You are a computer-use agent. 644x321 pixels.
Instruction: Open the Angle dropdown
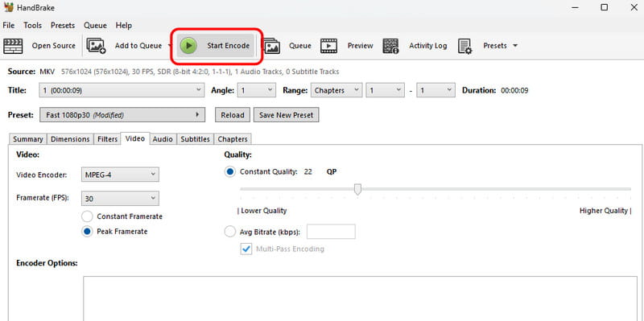pos(257,90)
